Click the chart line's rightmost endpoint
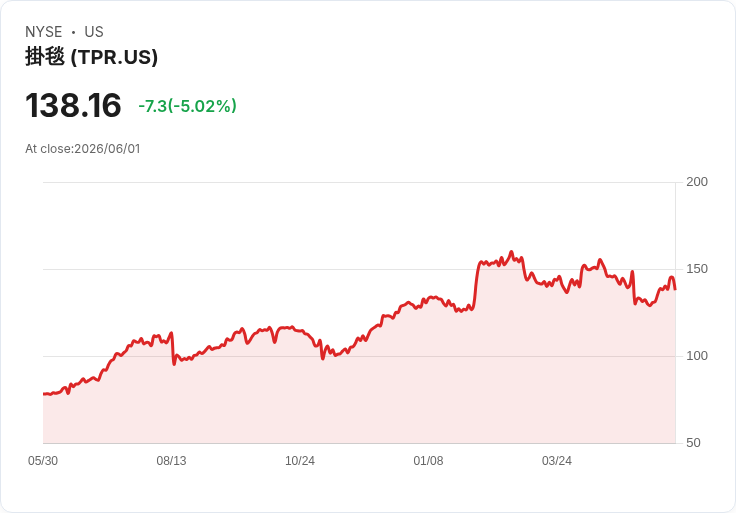 click(x=675, y=289)
